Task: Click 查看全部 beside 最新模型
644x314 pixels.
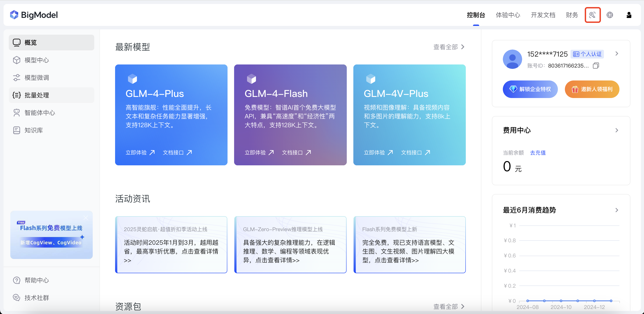Action: pyautogui.click(x=448, y=47)
